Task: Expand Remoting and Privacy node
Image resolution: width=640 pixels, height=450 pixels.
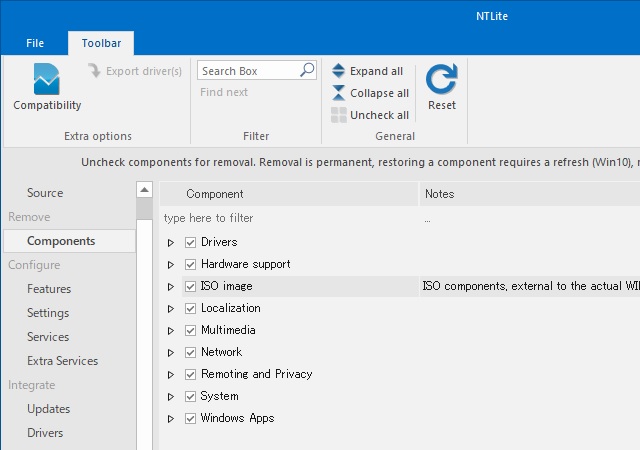Action: [171, 375]
